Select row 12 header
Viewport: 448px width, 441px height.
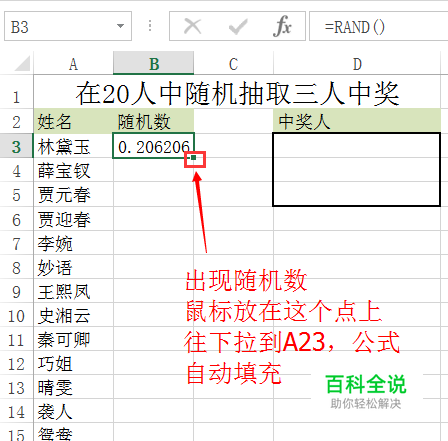pos(17,363)
